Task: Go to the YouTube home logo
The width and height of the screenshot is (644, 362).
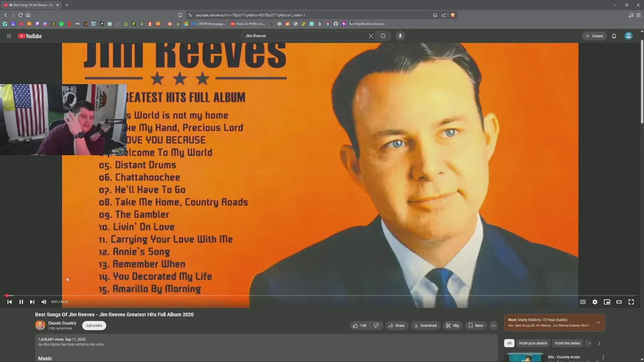Action: [x=30, y=36]
